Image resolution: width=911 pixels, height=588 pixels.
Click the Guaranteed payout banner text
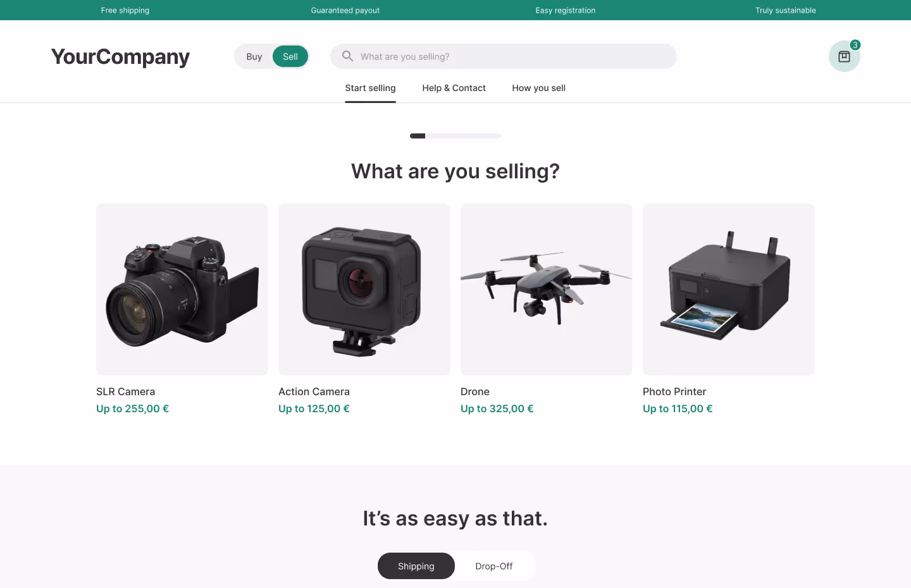point(345,10)
